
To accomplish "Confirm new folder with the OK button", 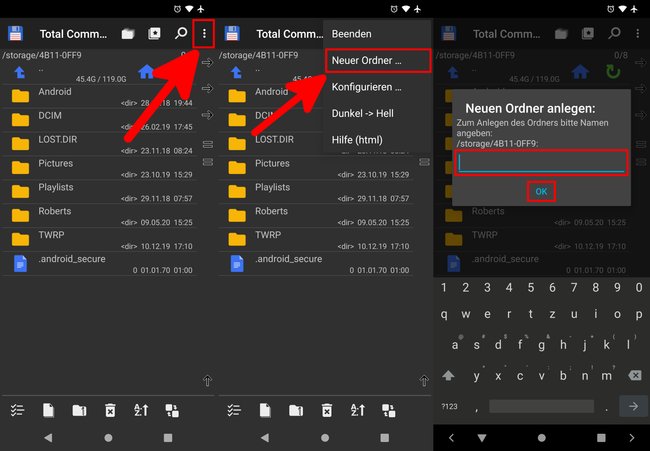I will click(x=541, y=192).
